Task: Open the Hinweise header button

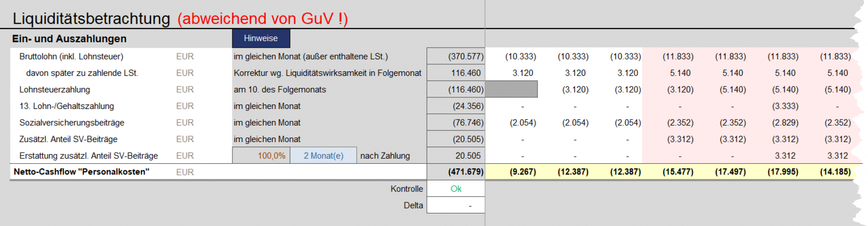Action: [x=261, y=39]
